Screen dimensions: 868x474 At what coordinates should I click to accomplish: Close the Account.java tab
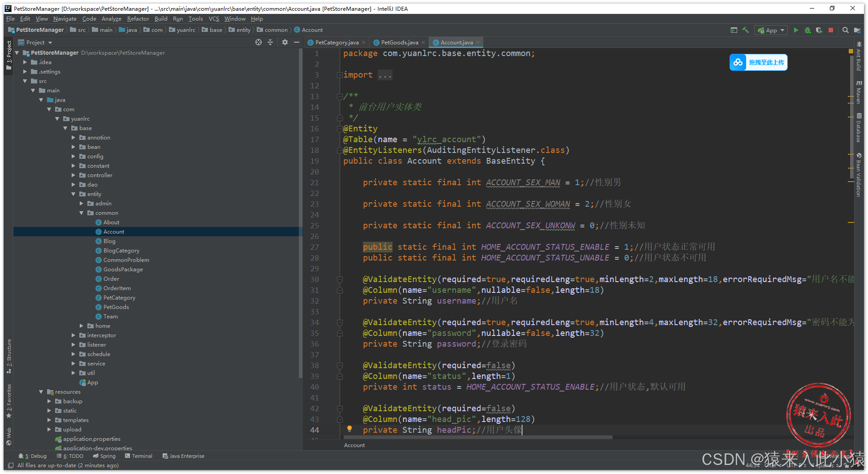(478, 43)
